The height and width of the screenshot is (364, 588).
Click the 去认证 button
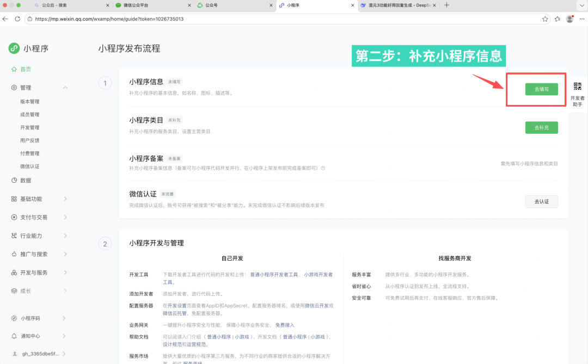541,201
